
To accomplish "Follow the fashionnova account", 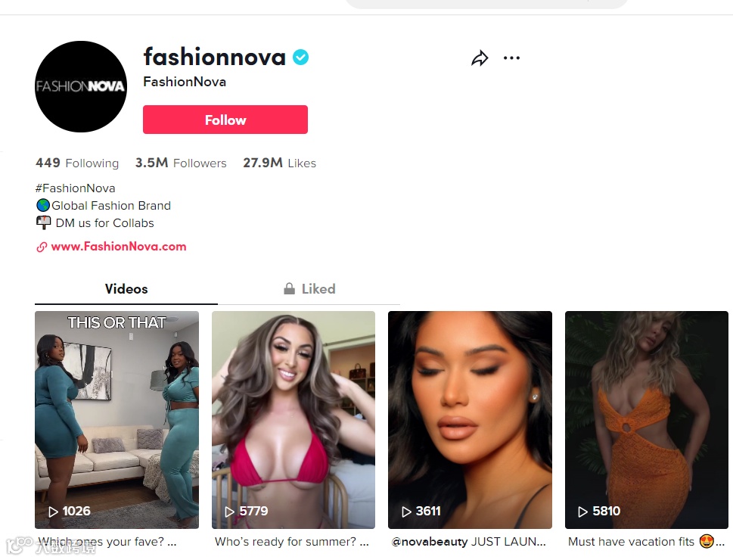I will tap(225, 120).
